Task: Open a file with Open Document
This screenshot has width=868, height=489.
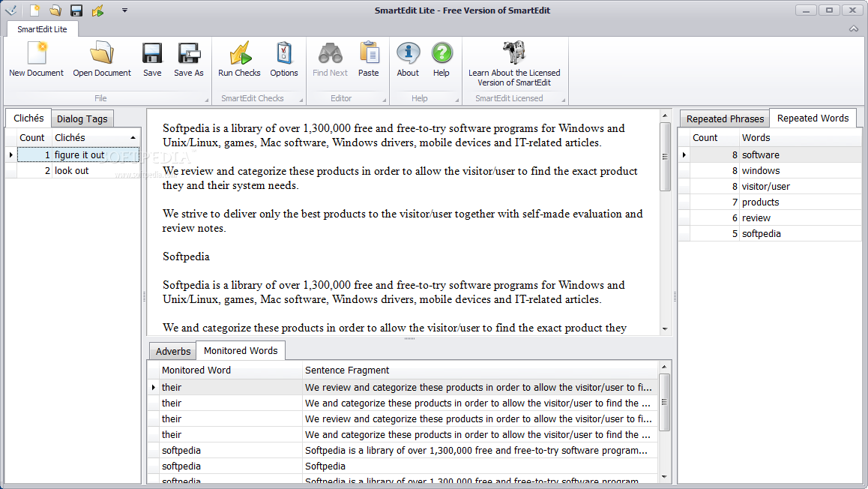Action: coord(102,59)
